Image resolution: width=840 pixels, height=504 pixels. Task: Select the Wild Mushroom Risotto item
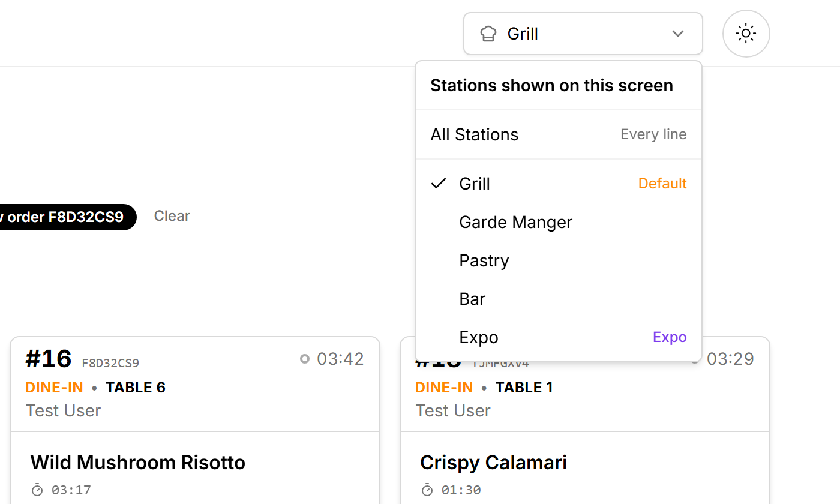coord(138,463)
